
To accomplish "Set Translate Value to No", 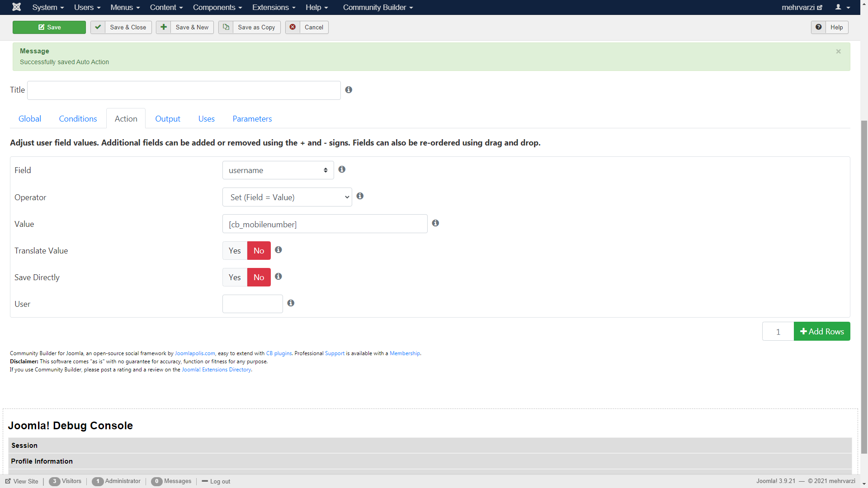I will pos(259,251).
